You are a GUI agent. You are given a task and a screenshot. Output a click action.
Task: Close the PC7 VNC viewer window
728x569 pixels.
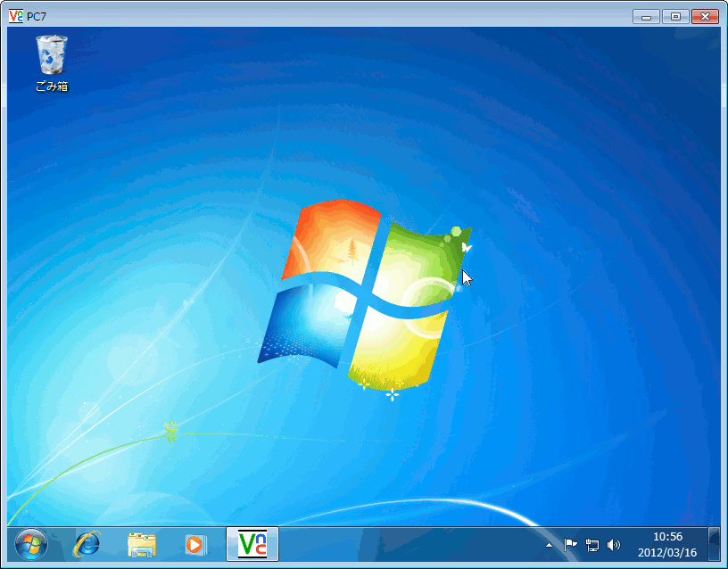pyautogui.click(x=705, y=16)
